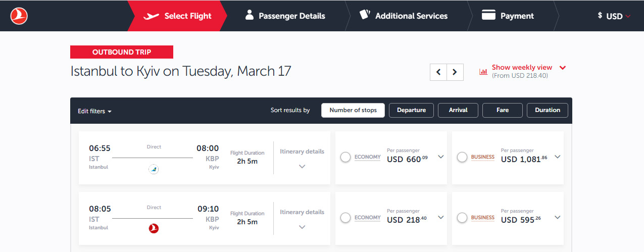This screenshot has width=644, height=252.
Task: Click the Turkish Airlines logo
Action: (19, 16)
